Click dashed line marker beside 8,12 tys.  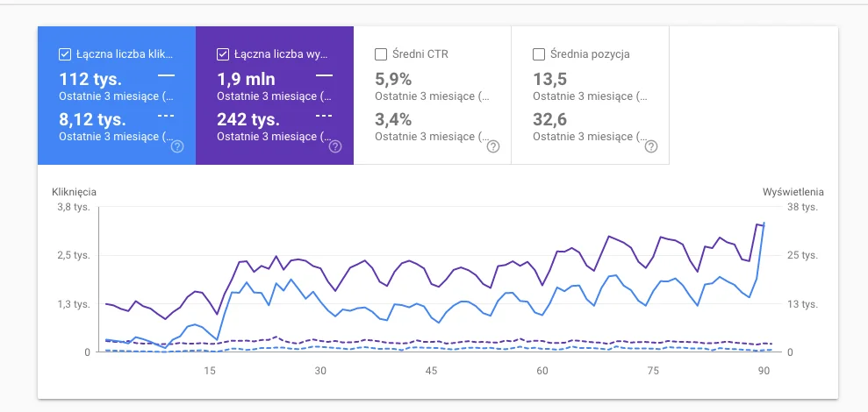(166, 117)
